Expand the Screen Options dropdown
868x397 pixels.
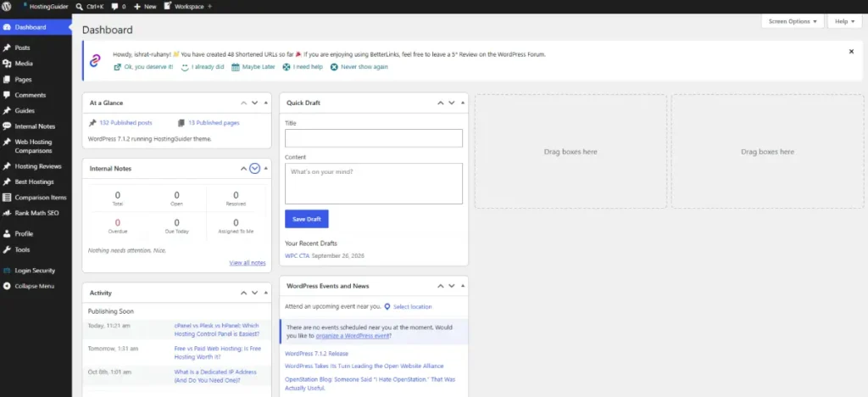coord(793,21)
